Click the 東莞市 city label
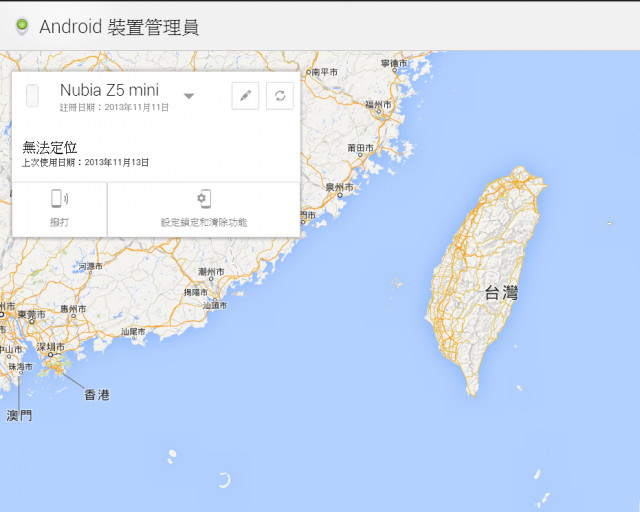The width and height of the screenshot is (640, 512). [31, 314]
